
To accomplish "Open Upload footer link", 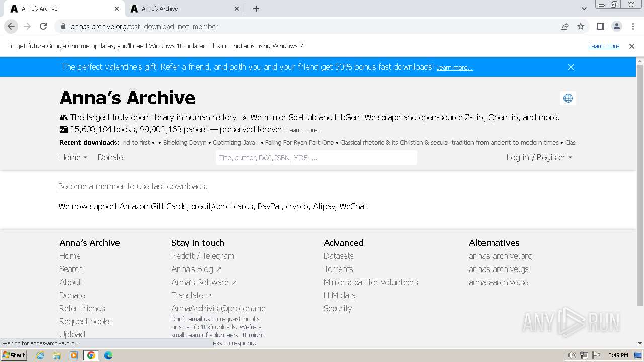I will 72,334.
